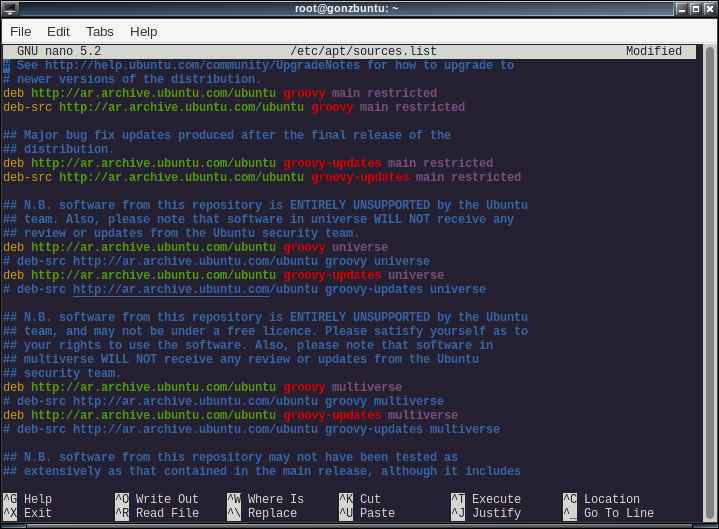Open the Edit menu
The image size is (719, 529).
click(58, 32)
